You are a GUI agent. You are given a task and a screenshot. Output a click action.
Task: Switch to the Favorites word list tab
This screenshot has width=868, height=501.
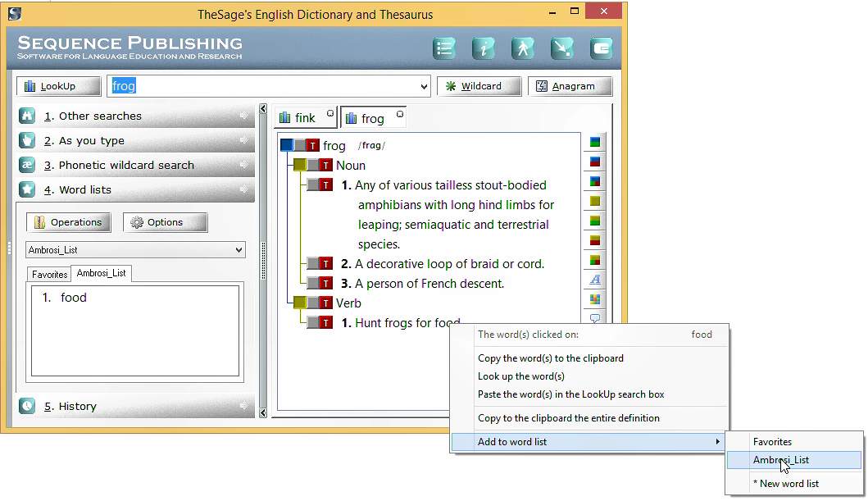coord(49,274)
